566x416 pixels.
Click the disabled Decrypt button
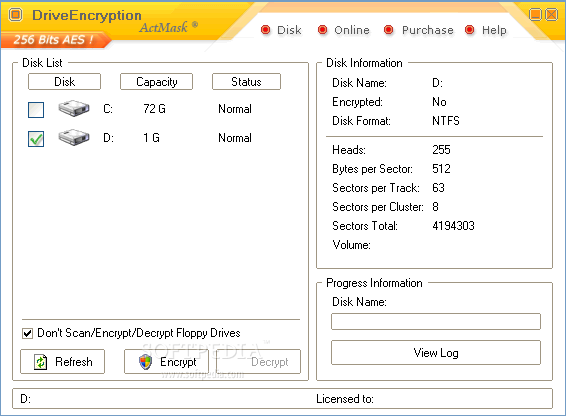[x=258, y=361]
